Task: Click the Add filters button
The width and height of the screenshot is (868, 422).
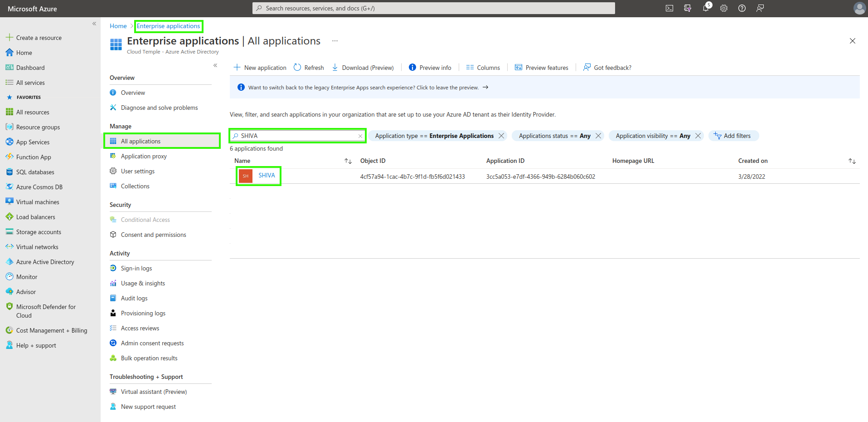Action: click(732, 136)
